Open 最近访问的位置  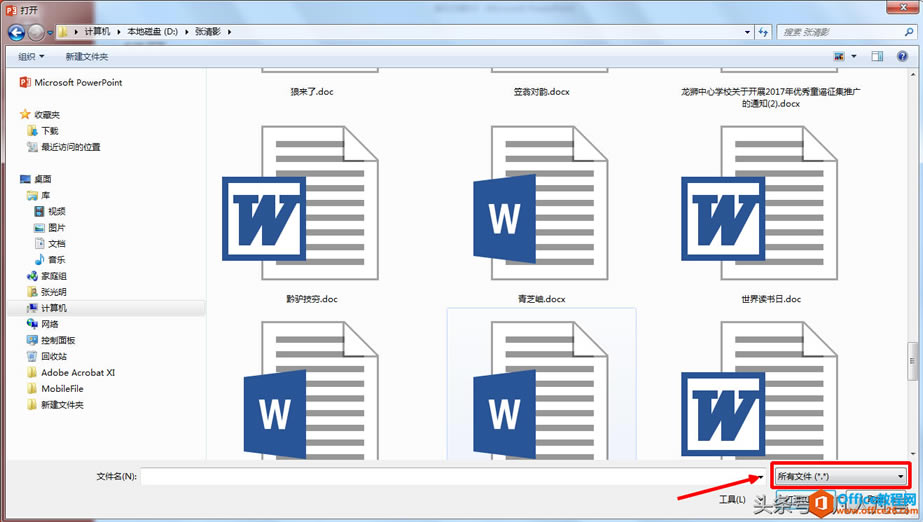pyautogui.click(x=64, y=147)
